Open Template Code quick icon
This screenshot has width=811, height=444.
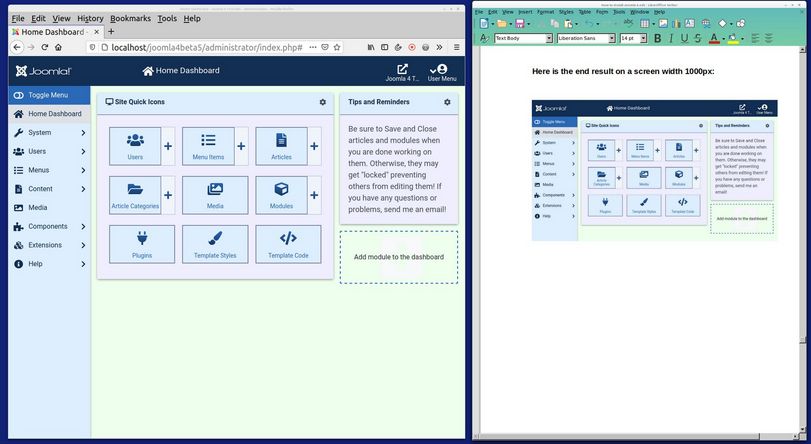288,243
